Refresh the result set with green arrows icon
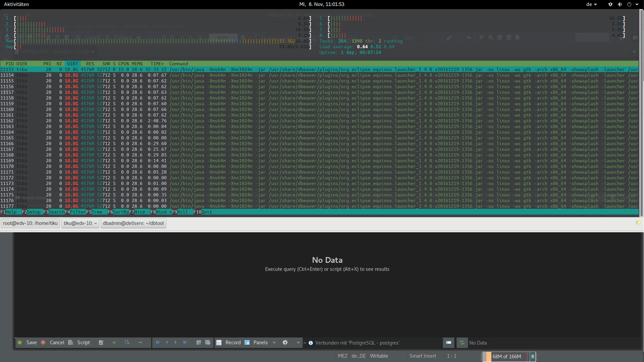This screenshot has height=362, width=644. coord(462,343)
